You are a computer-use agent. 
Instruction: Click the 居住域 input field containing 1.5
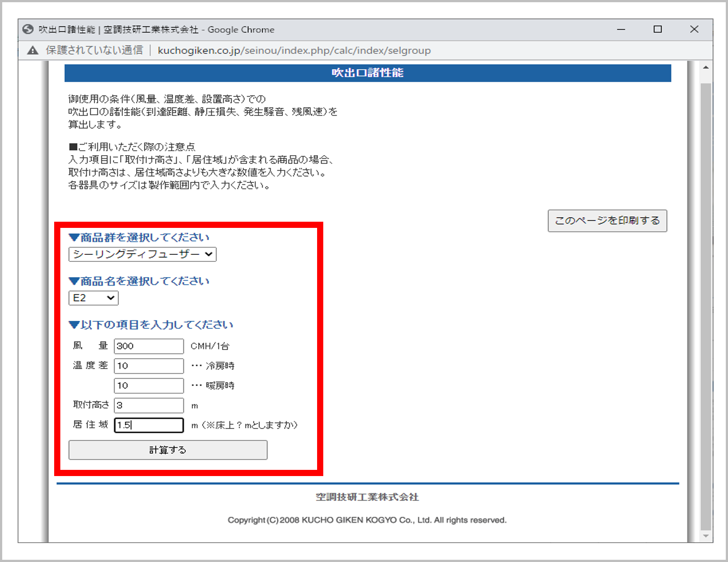pos(149,425)
